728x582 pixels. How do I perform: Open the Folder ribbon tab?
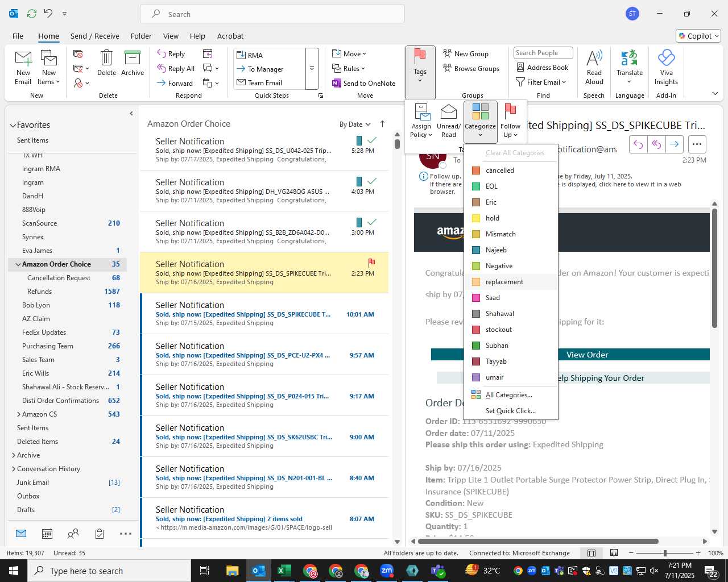[x=141, y=36]
